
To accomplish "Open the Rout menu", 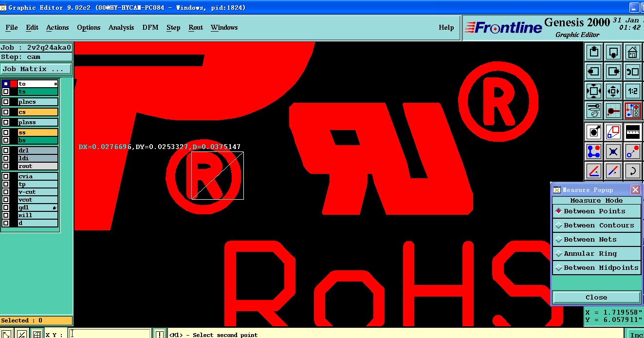I will (196, 27).
